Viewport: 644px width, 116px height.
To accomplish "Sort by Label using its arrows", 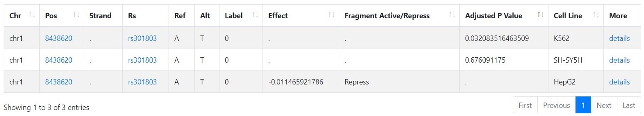I will (x=255, y=15).
